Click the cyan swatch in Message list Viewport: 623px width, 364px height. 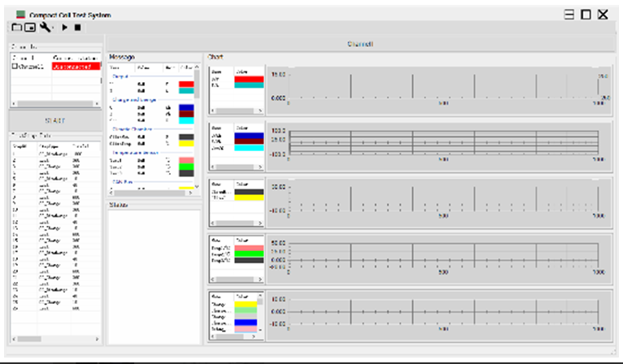coord(186,120)
